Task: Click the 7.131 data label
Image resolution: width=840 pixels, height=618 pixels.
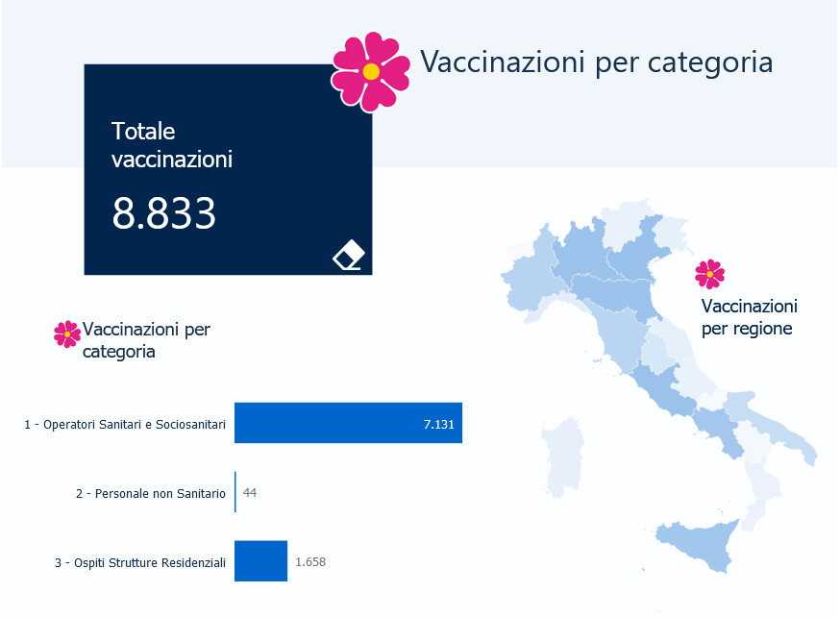Action: coord(439,424)
